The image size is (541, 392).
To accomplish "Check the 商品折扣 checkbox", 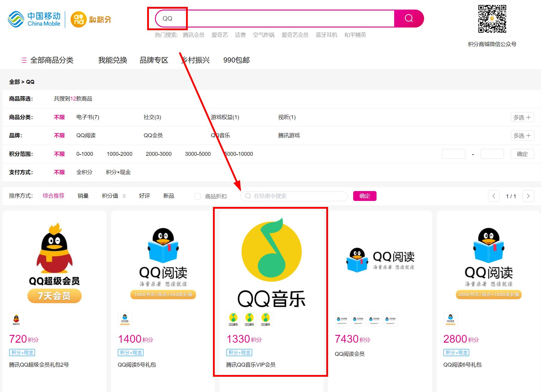I will (197, 196).
